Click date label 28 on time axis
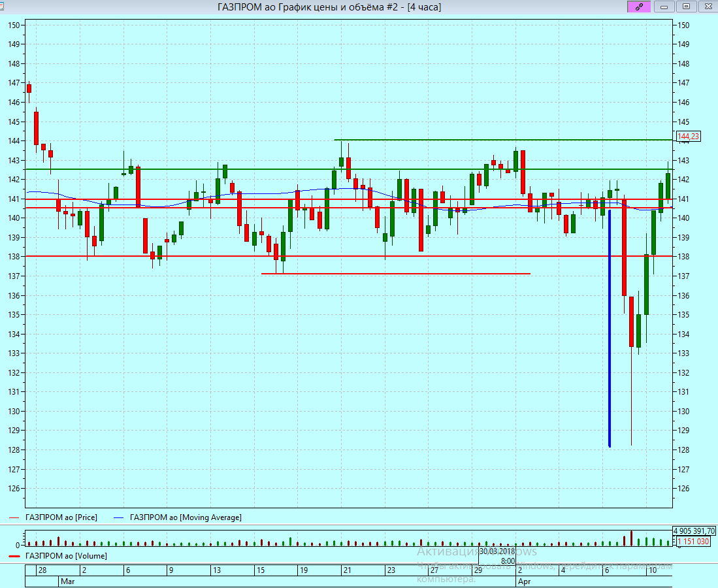718x588 pixels. [42, 570]
